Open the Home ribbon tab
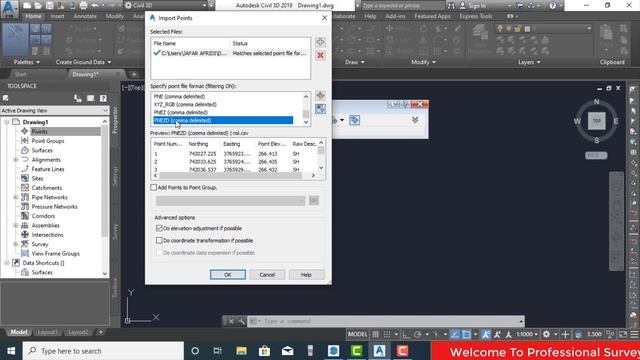This screenshot has width=640, height=360. tap(33, 16)
